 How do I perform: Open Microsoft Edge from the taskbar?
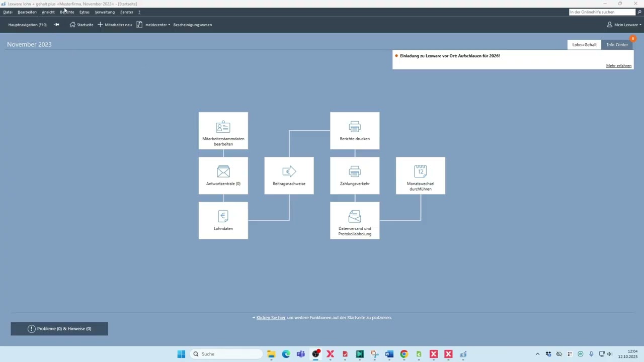point(286,354)
